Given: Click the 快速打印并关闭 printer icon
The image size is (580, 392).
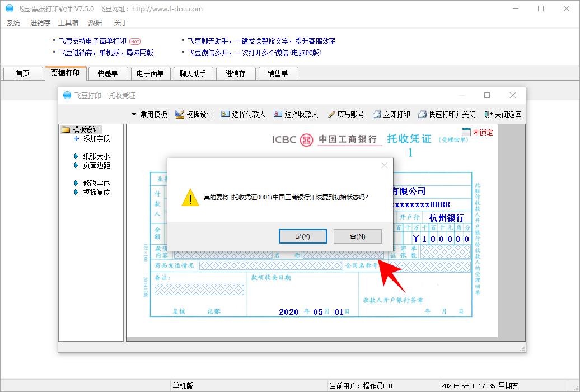Looking at the screenshot, I should 423,114.
